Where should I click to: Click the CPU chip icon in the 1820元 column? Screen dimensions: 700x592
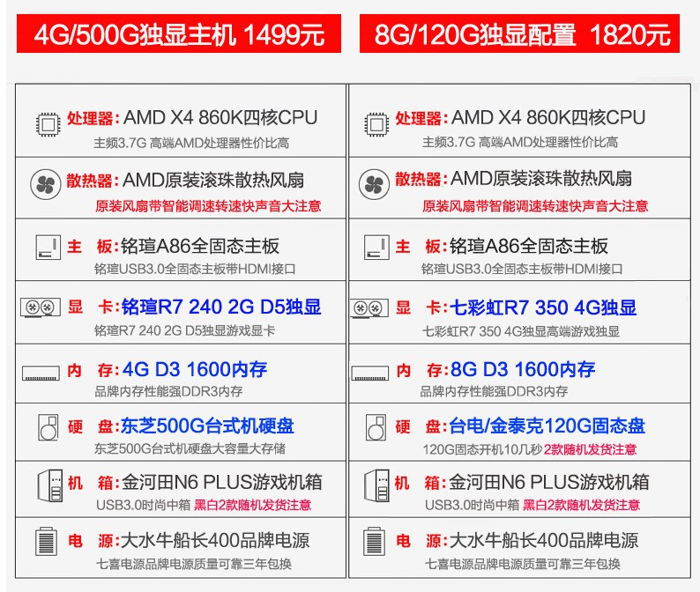coord(376,124)
